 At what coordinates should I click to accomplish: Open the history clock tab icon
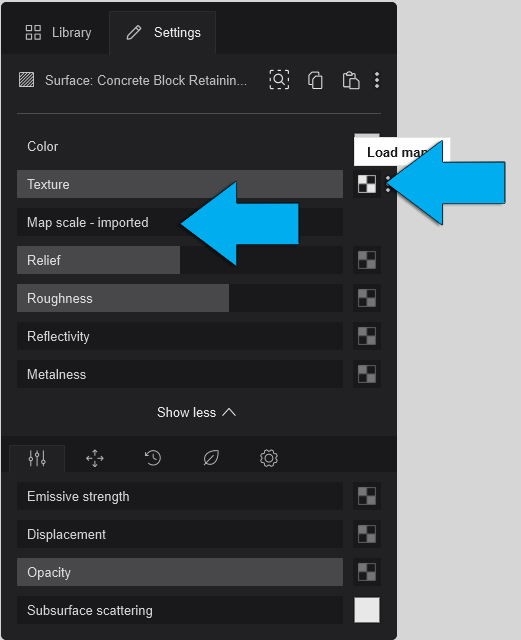click(153, 458)
